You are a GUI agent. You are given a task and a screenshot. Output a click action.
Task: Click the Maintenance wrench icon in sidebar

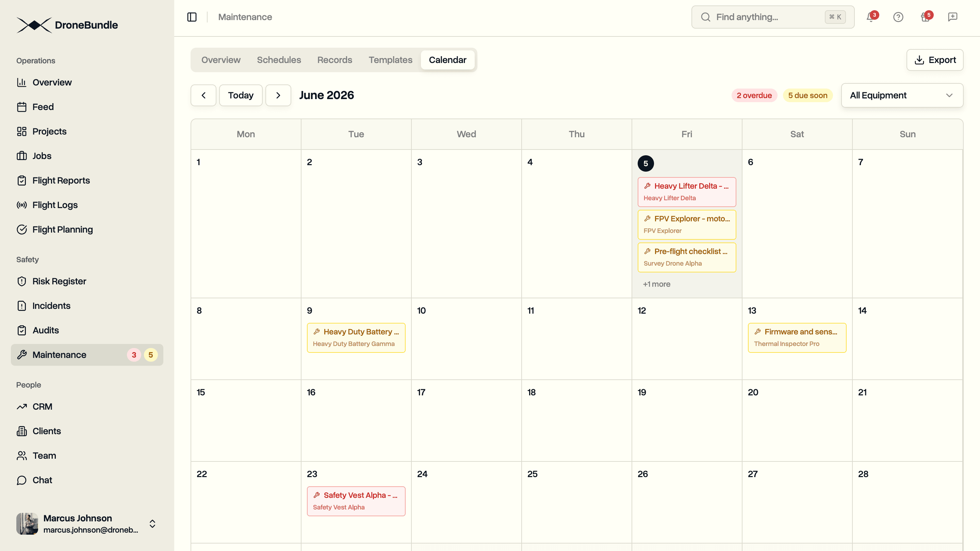(22, 355)
